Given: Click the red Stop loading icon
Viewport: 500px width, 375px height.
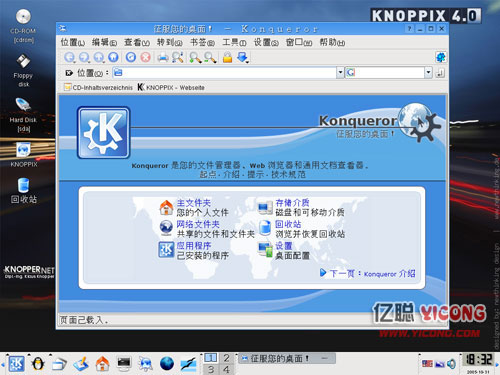Looking at the screenshot, I should pyautogui.click(x=145, y=57).
